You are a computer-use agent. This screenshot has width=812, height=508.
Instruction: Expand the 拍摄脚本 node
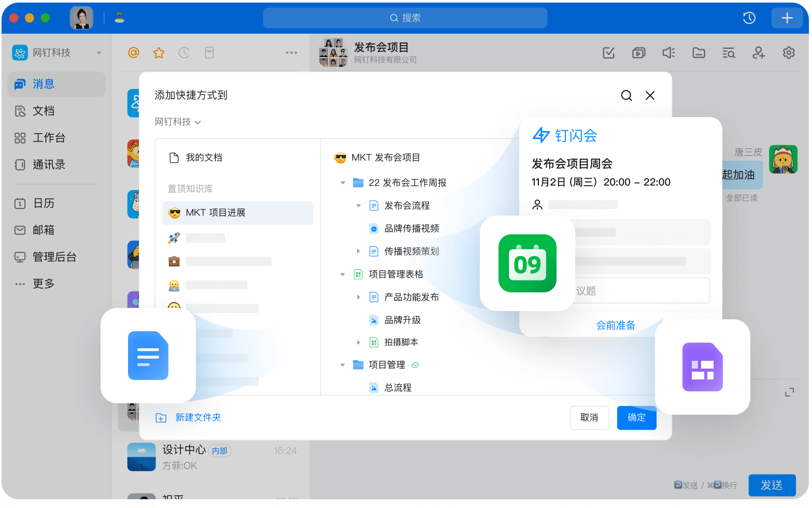pyautogui.click(x=358, y=343)
